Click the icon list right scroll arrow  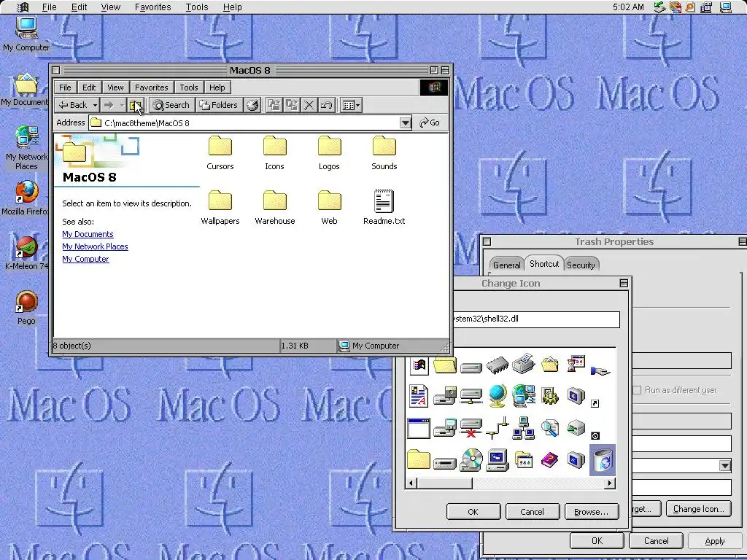(x=609, y=483)
